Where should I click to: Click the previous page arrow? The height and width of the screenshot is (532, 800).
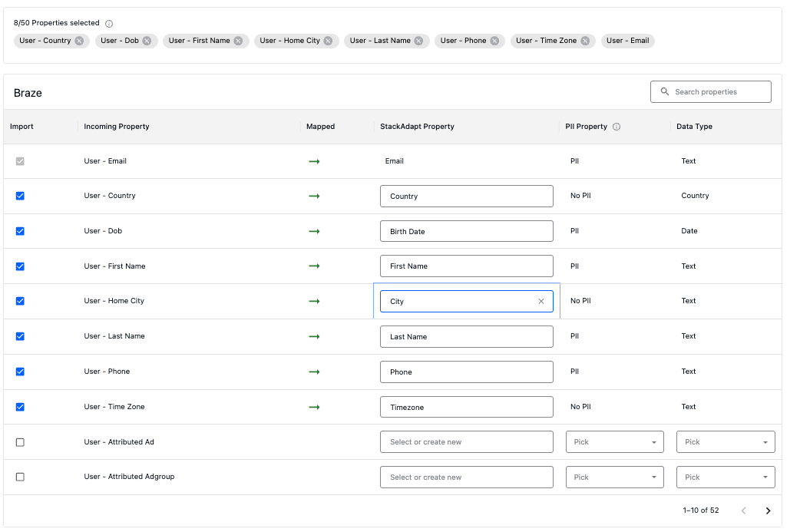[x=743, y=510]
